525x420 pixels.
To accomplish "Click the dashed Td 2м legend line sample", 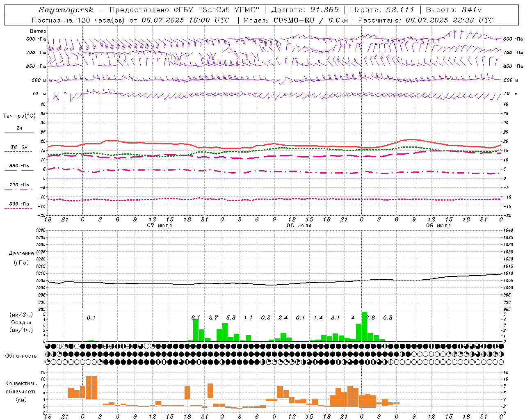I will click(19, 151).
